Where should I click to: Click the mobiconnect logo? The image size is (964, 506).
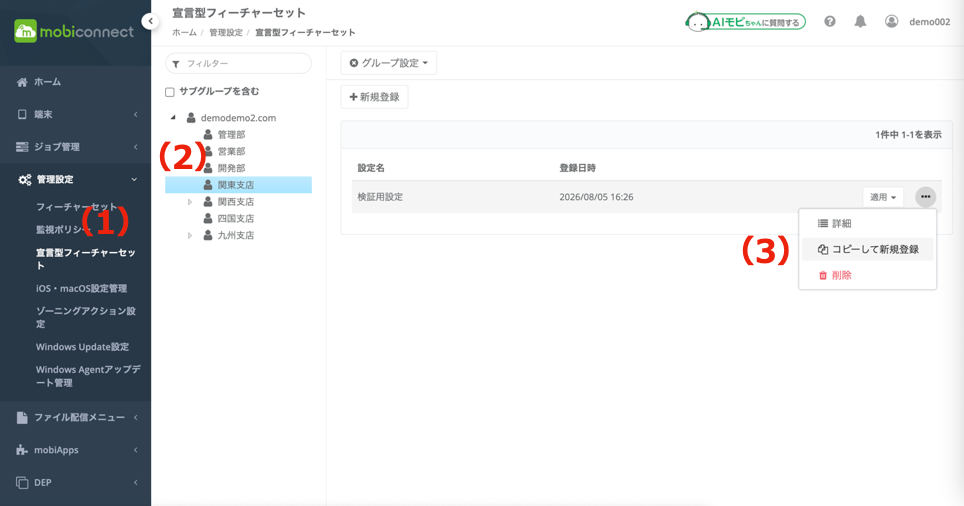pos(74,31)
